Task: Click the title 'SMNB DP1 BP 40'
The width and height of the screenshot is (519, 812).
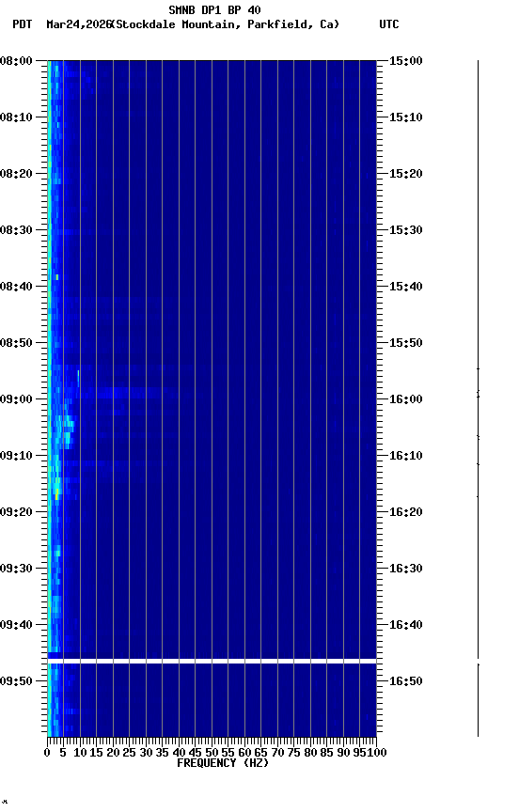Action: click(214, 9)
